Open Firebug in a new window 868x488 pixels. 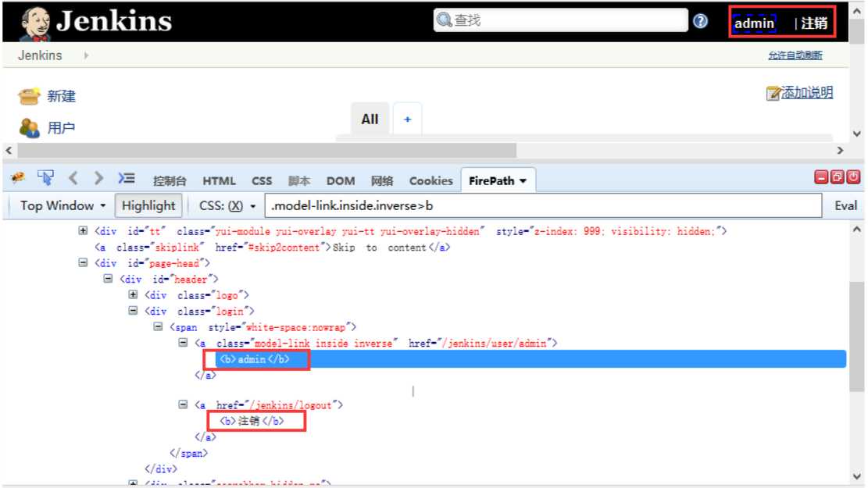[837, 177]
